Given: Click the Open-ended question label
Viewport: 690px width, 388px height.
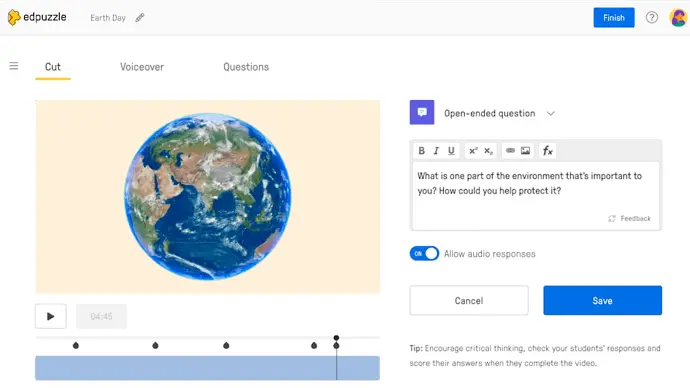Looking at the screenshot, I should (x=490, y=113).
